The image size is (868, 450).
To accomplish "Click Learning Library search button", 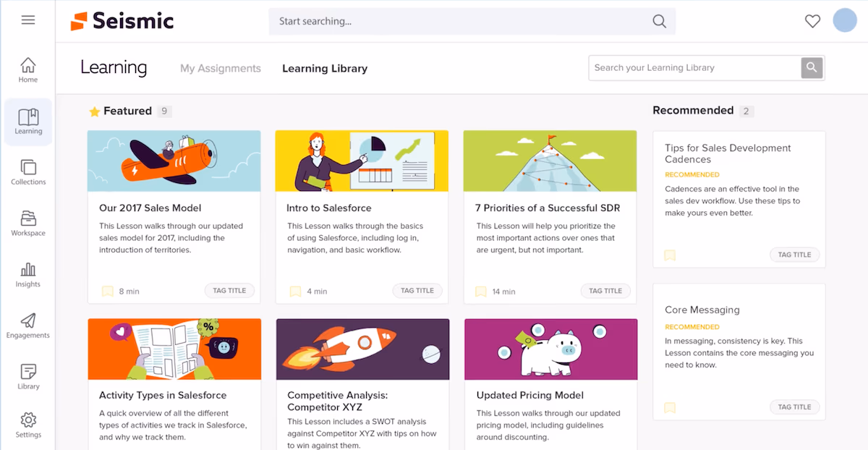I will [812, 67].
